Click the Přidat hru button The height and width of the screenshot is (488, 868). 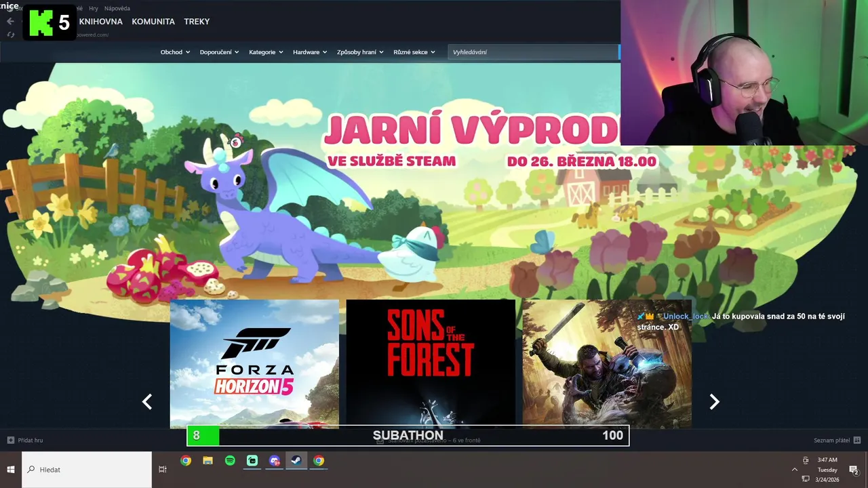25,440
